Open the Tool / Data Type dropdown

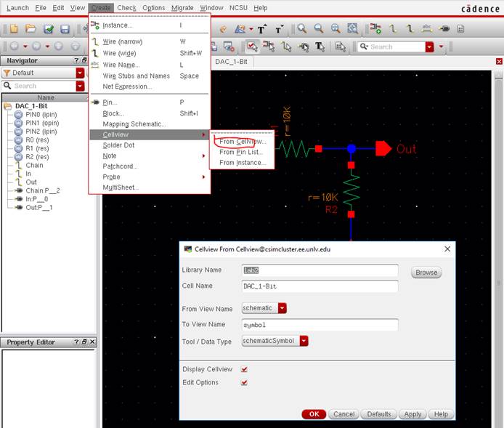point(304,341)
